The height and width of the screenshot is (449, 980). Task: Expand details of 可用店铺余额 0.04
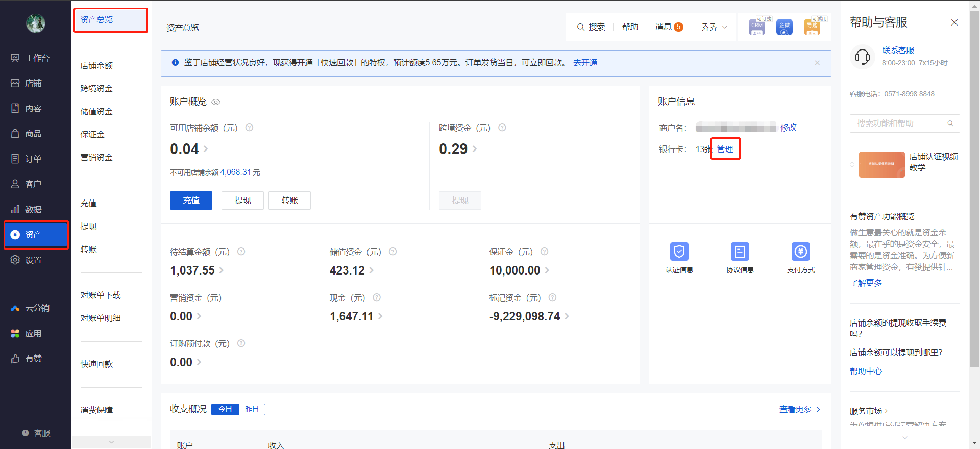pos(206,149)
